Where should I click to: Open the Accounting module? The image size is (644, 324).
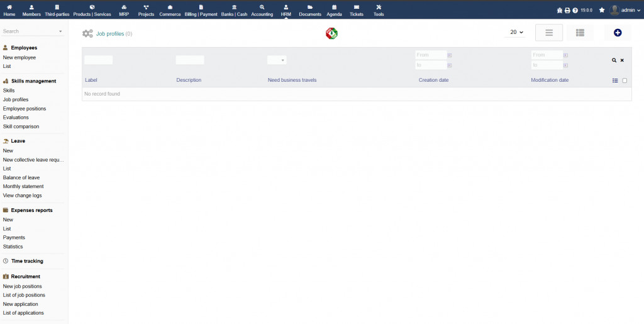click(262, 10)
